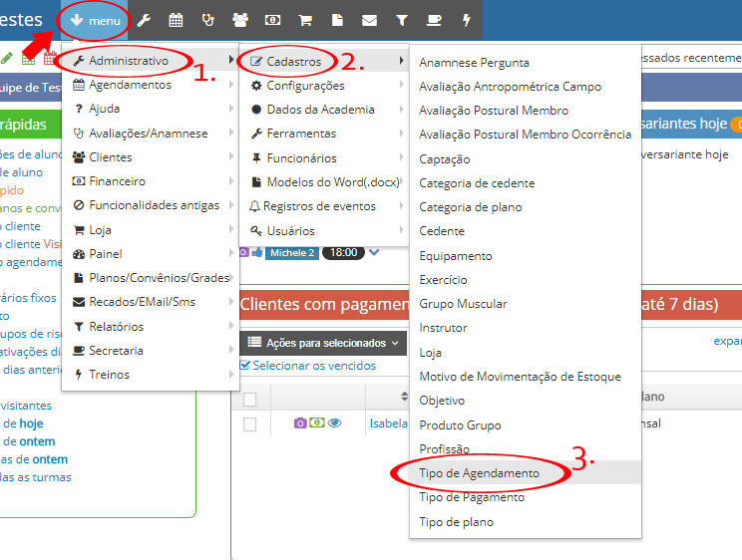This screenshot has width=742, height=560.
Task: Toggle the 'Selecionar os vencidos' checkbox
Action: tap(245, 366)
